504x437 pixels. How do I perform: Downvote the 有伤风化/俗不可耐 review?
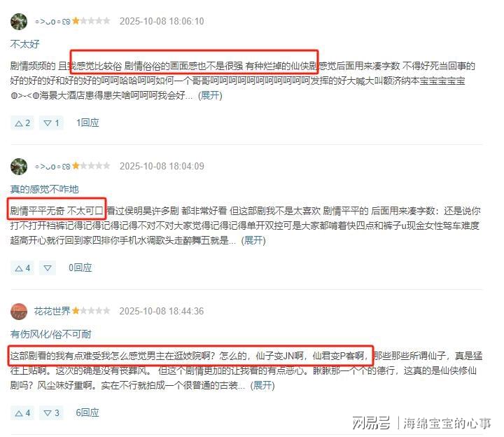click(51, 413)
